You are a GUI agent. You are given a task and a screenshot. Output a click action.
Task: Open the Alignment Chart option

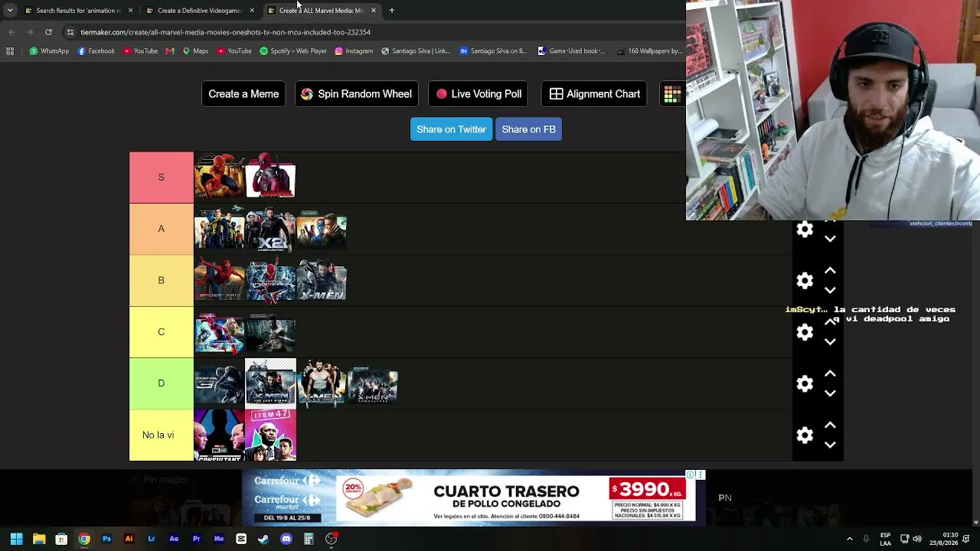[x=594, y=94]
